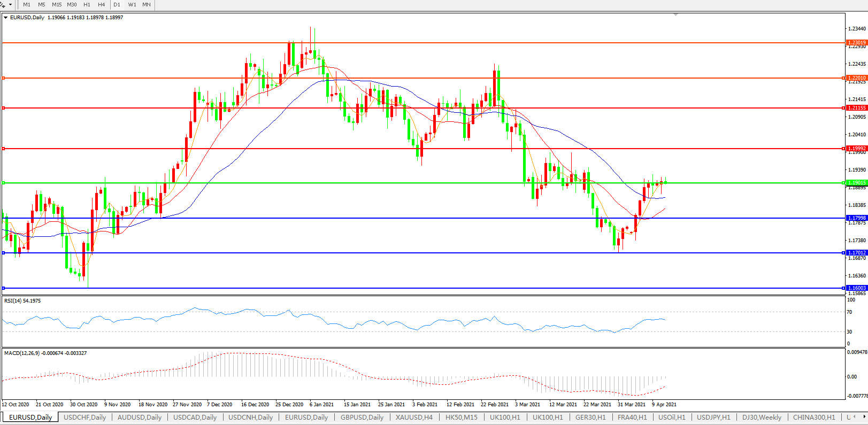Viewport: 868px width, 425px height.
Task: Expand the EURUSD,Daily chart title triangle
Action: pos(6,18)
